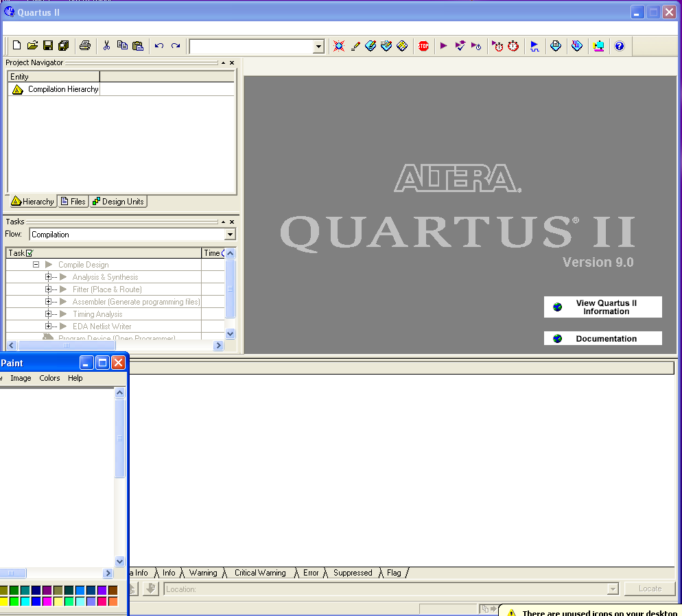This screenshot has height=616, width=682.
Task: Click the Locate button
Action: pos(650,589)
